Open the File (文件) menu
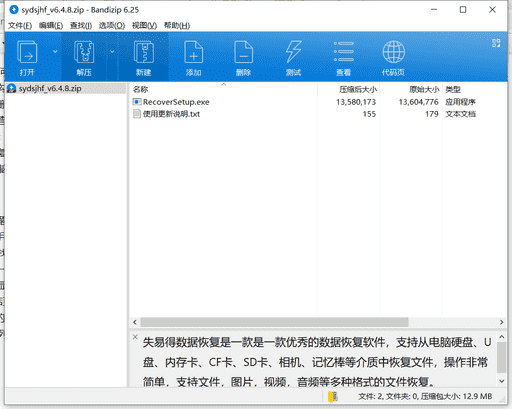The image size is (512, 409). [x=20, y=26]
